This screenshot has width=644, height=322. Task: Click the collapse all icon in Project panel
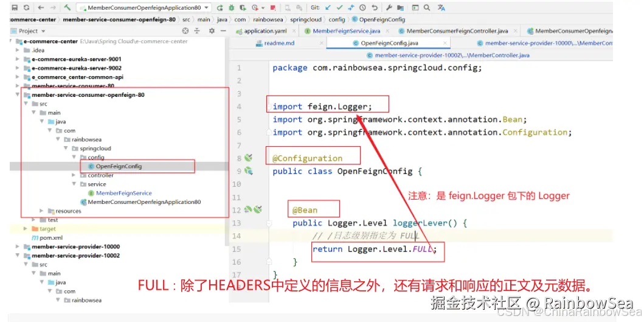(197, 31)
